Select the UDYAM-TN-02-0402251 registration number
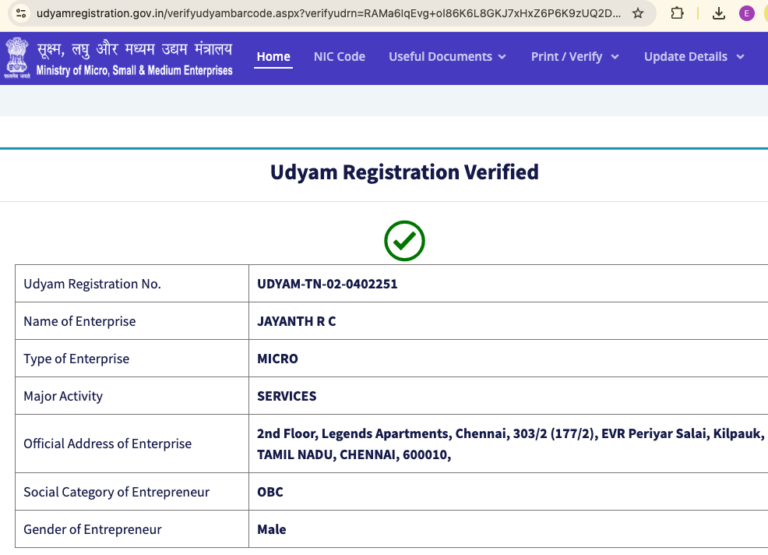Screen dimensions: 768x555 pyautogui.click(x=327, y=284)
